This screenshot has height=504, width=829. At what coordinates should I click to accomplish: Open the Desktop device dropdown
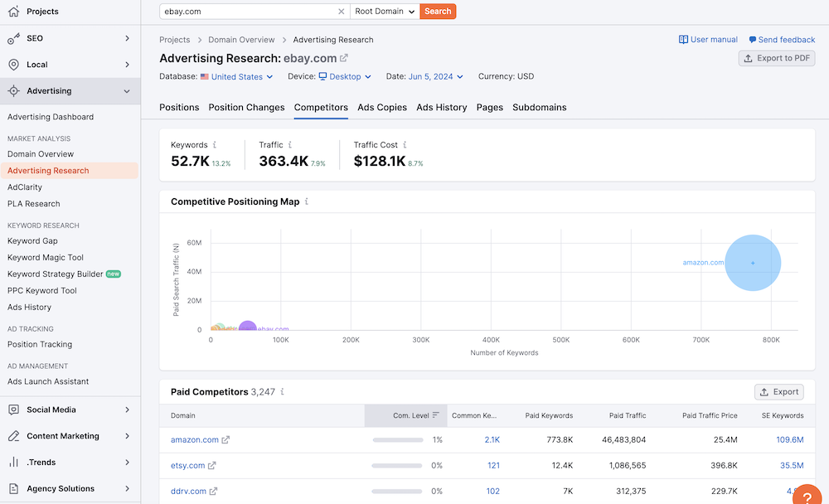pyautogui.click(x=345, y=77)
